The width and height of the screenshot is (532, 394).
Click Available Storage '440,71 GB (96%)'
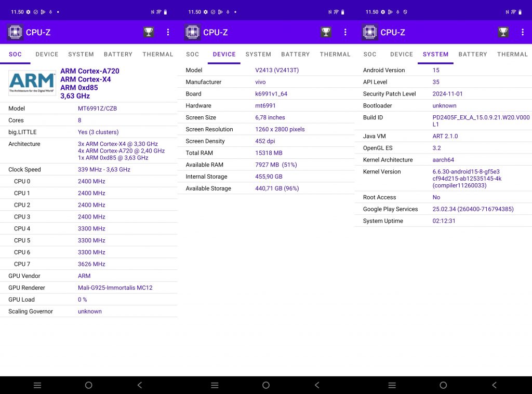click(277, 188)
